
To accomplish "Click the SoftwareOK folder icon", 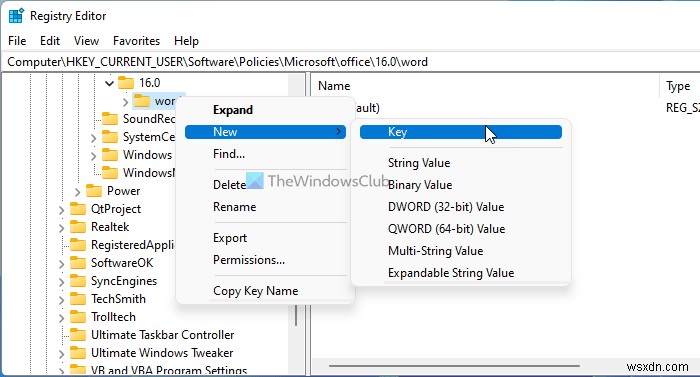I will pos(78,263).
